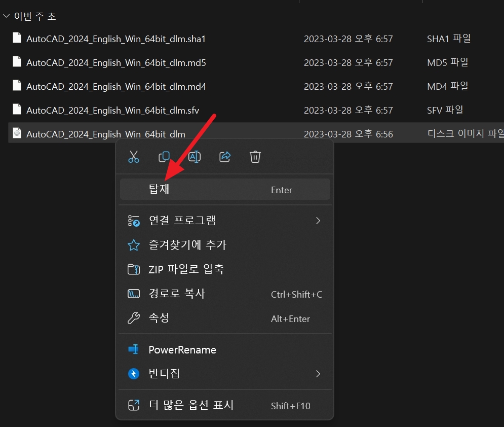Click the 디스크 이미지 파일 type cell

click(466, 133)
